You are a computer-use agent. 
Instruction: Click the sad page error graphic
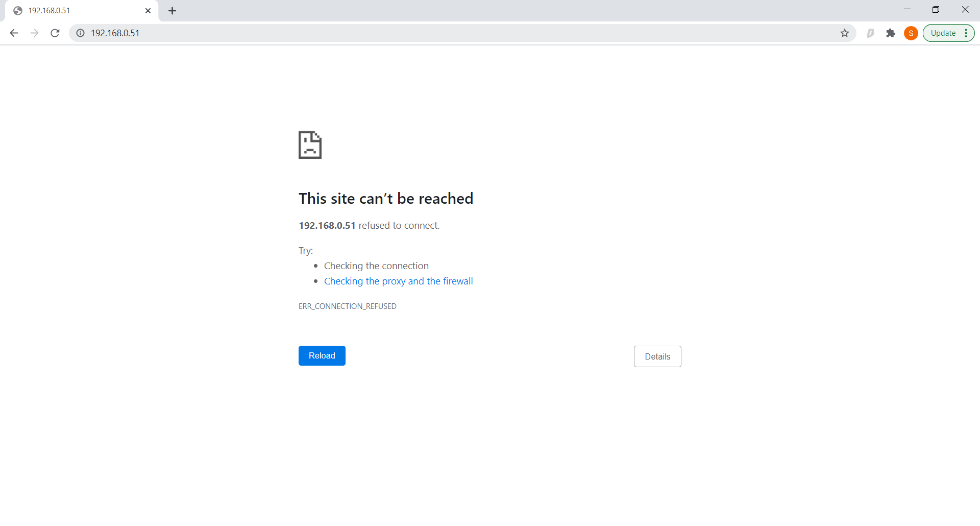310,145
